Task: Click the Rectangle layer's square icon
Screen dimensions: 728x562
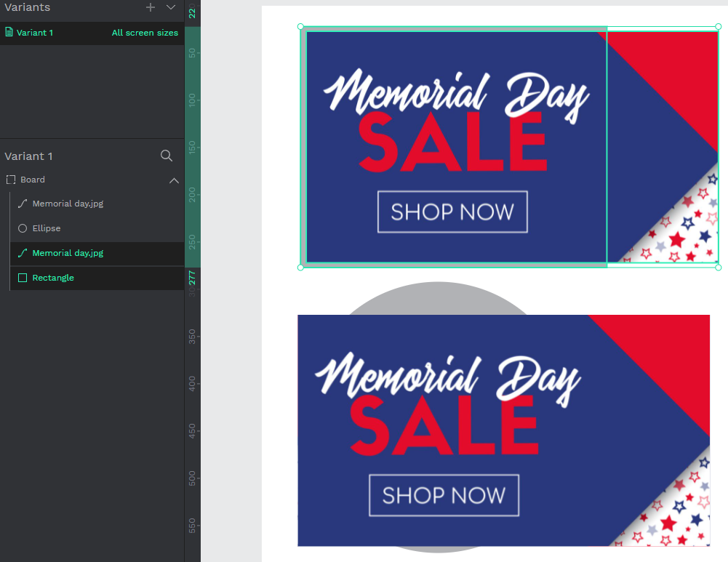Action: click(23, 278)
